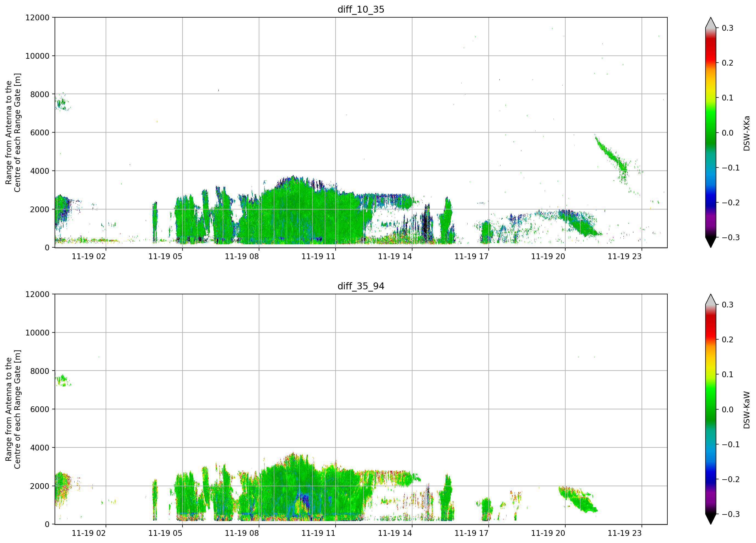Click the −0.2 tick on DSW-XKa colorbar
This screenshot has width=756, height=543.
731,202
